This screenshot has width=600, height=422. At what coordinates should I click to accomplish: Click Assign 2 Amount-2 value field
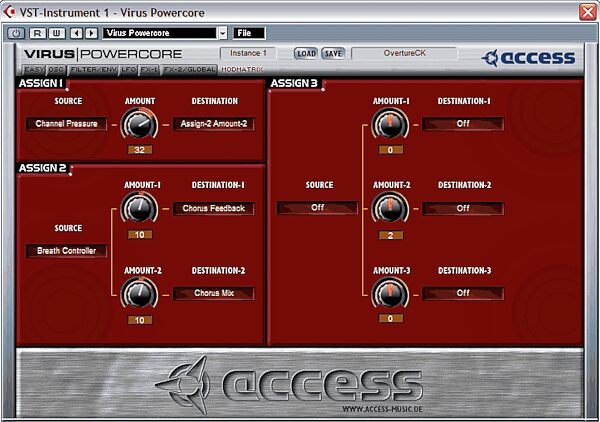pos(140,320)
